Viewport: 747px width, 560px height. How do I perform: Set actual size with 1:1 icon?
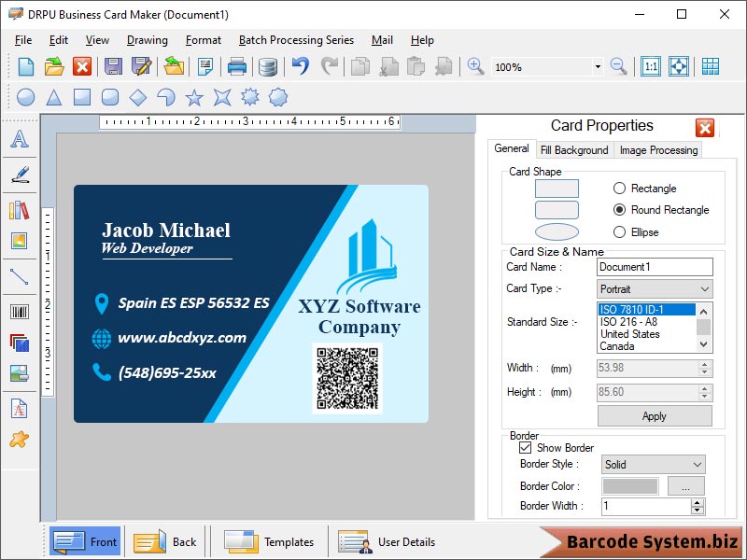651,66
